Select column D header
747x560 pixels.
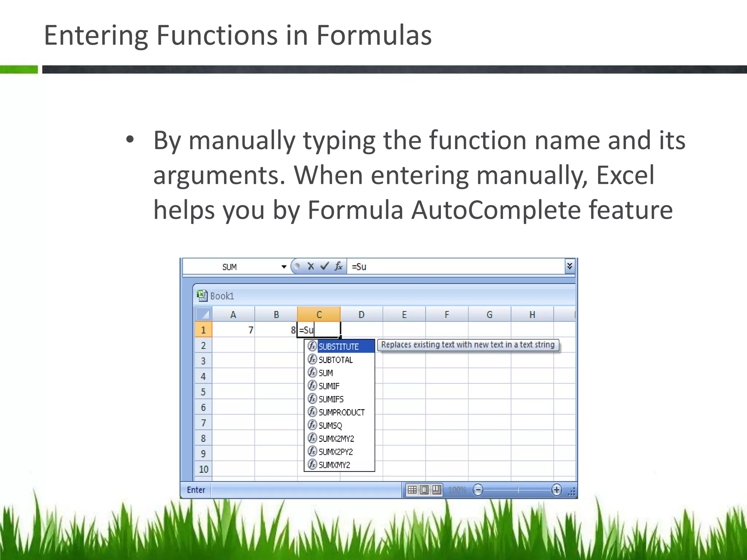coord(361,315)
